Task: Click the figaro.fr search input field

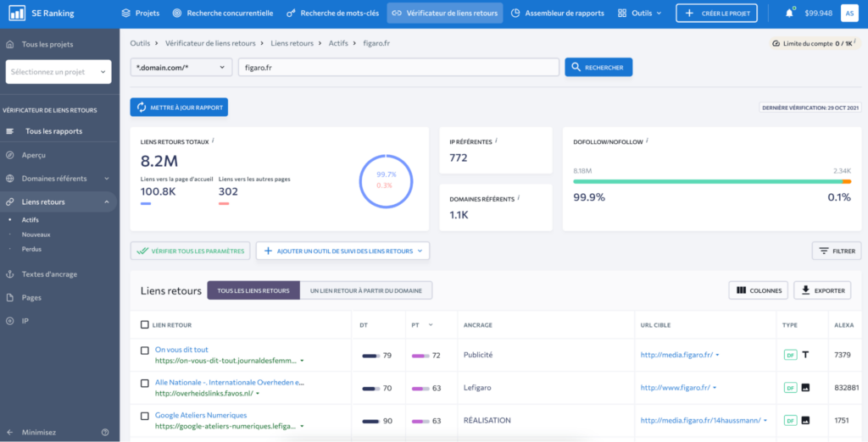Action: tap(398, 68)
